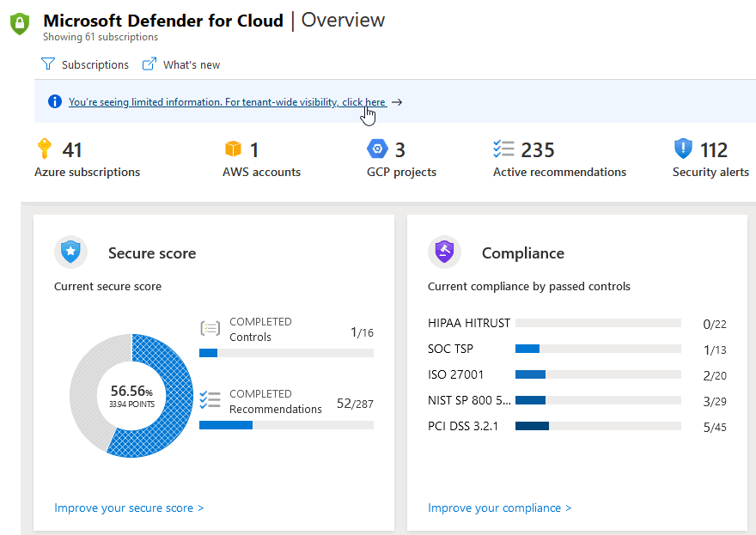Click the secure score donut chart
Viewport: 756px width, 535px height.
click(131, 396)
